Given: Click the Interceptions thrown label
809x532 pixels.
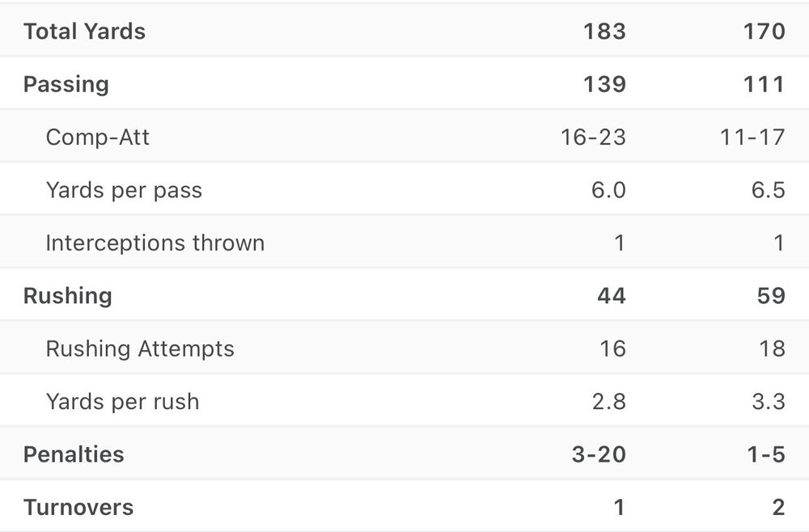Looking at the screenshot, I should 155,243.
